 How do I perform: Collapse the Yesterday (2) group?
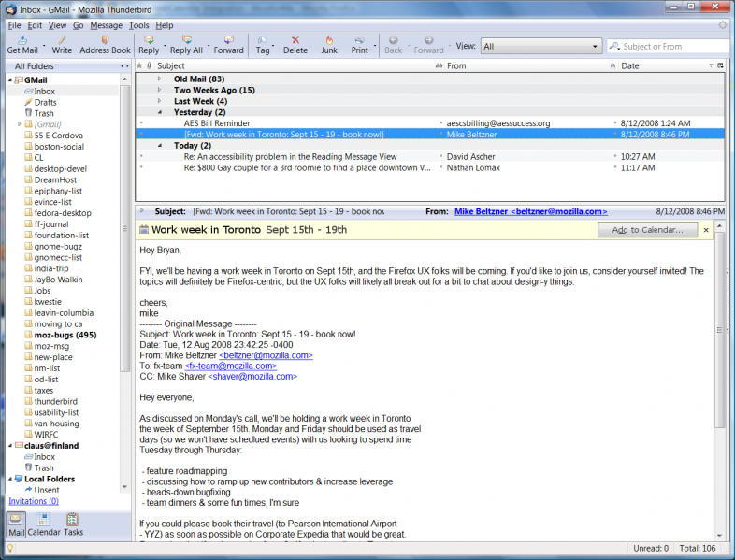pos(160,112)
